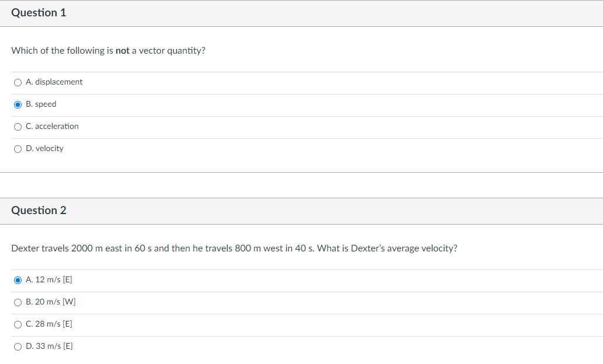Choose radio option B. 20 m/s [W]
This screenshot has height=364, width=603.
tap(18, 303)
